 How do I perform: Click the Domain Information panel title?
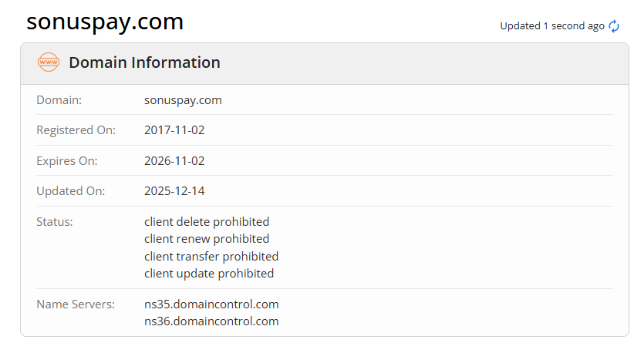(x=144, y=62)
